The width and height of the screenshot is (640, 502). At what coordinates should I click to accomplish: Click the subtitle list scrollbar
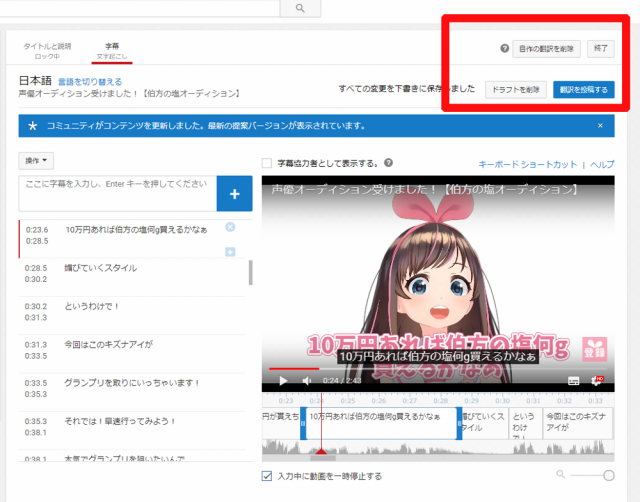[250, 272]
